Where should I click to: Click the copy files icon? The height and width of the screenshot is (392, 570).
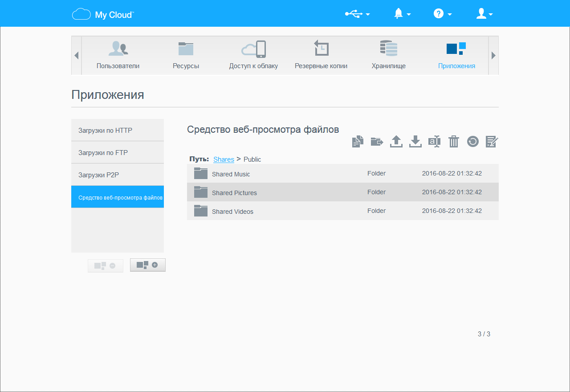[358, 142]
